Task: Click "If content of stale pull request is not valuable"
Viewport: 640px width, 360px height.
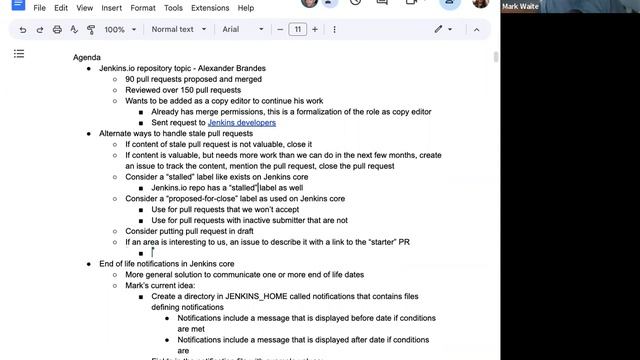Action: [218, 144]
